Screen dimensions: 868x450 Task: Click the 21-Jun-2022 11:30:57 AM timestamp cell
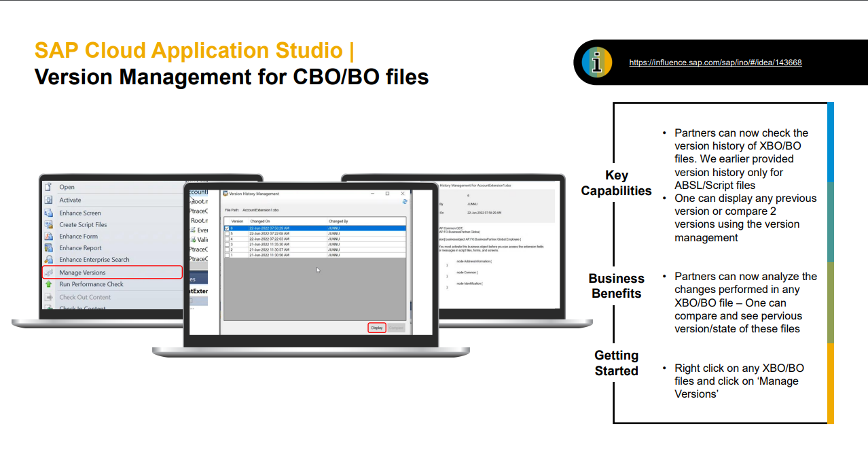coord(270,250)
